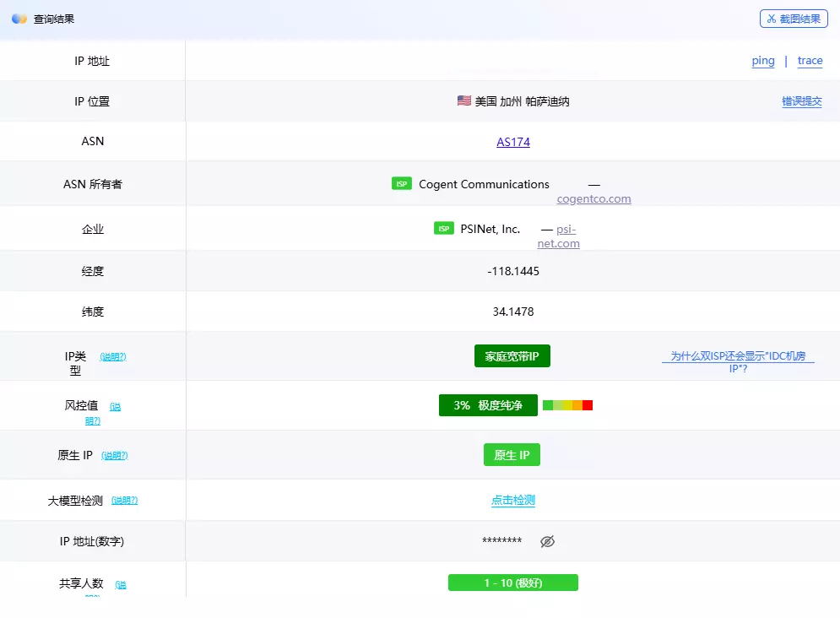This screenshot has width=840, height=618.
Task: Open the psi-net.com company link
Action: tap(559, 236)
